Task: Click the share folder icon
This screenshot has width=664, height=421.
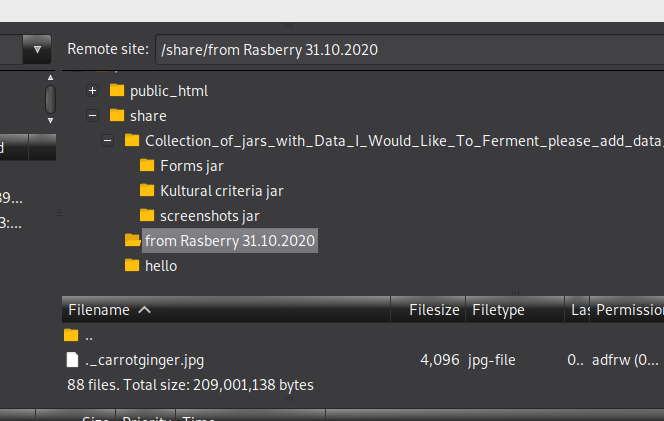Action: click(x=117, y=115)
